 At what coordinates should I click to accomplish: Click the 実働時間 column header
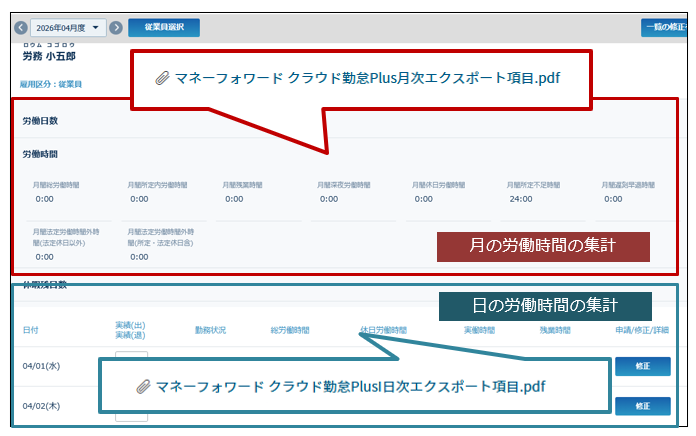click(479, 330)
